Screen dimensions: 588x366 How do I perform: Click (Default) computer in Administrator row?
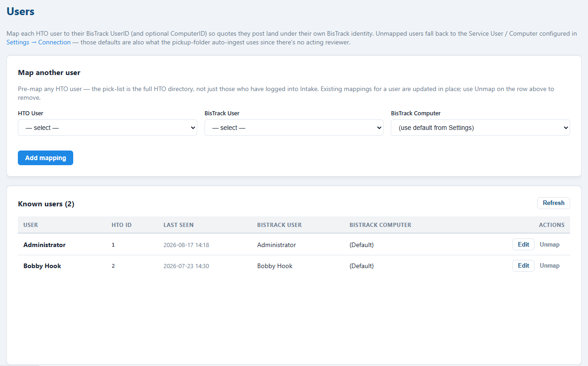[x=361, y=245]
